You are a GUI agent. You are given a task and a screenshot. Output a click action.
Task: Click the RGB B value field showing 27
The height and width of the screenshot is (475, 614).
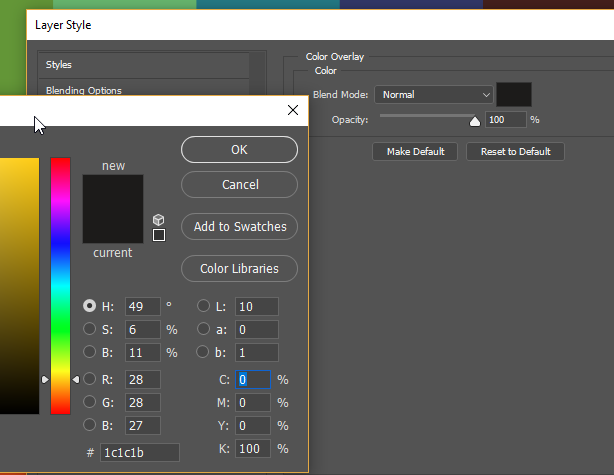pyautogui.click(x=143, y=426)
